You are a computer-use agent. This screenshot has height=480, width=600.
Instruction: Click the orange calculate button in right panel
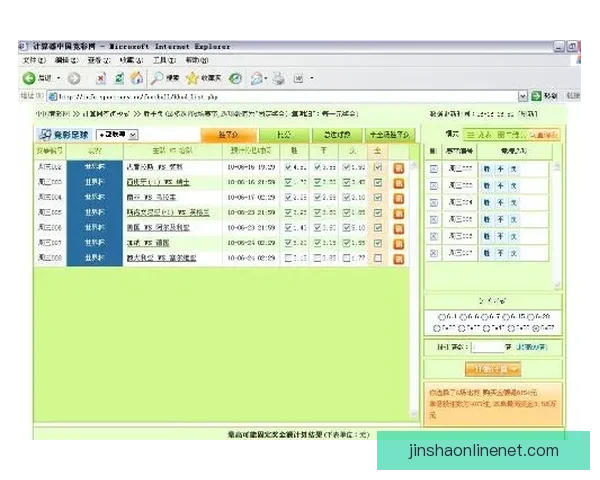pyautogui.click(x=493, y=369)
